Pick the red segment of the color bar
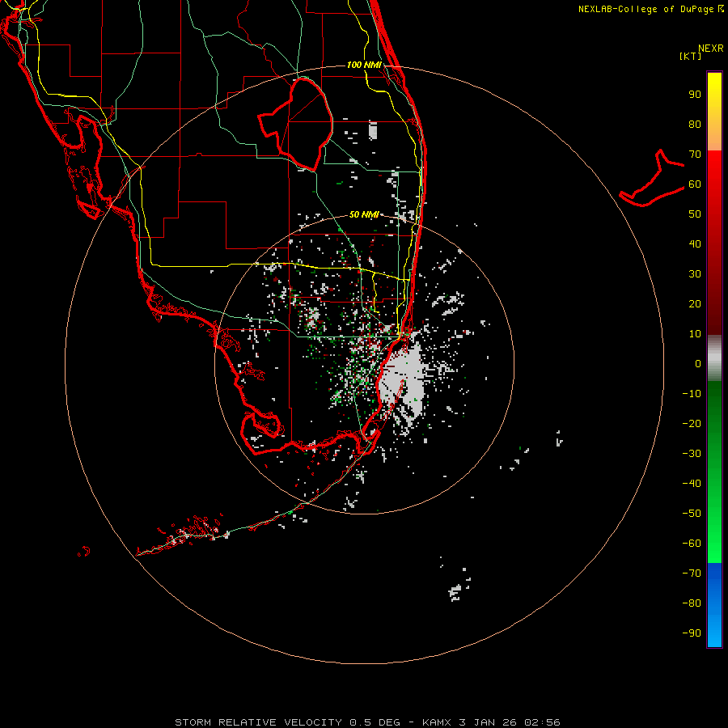 pos(714,243)
